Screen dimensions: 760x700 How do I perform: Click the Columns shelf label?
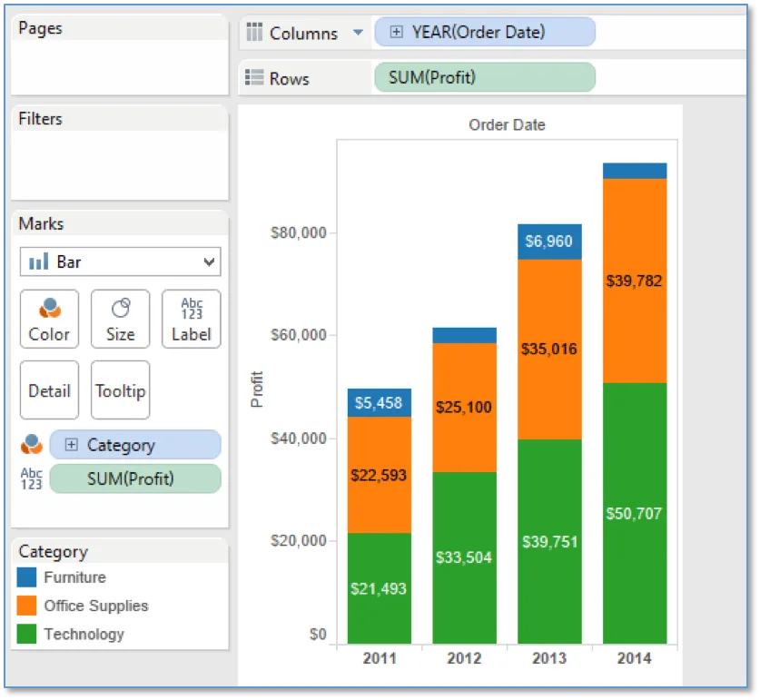(303, 33)
